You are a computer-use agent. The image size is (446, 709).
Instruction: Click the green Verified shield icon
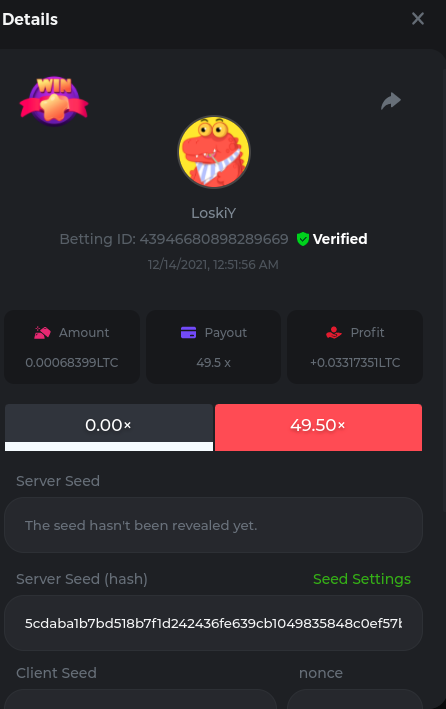(x=303, y=239)
